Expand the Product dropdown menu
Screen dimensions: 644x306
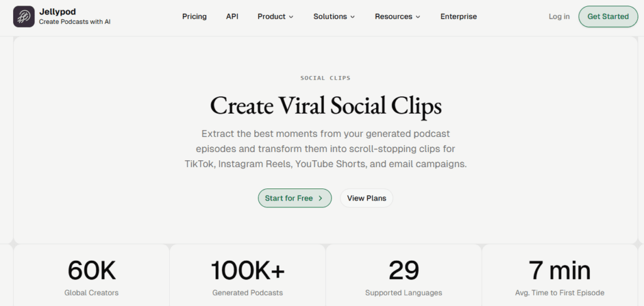click(275, 16)
